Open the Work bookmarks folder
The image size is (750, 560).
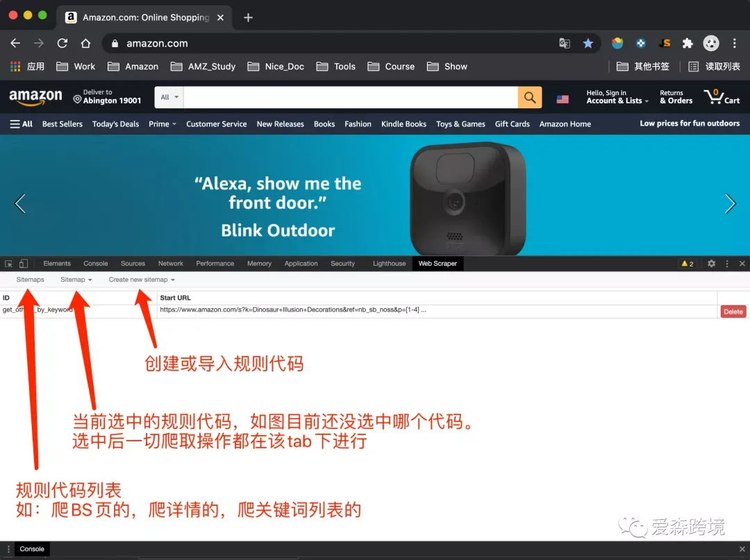point(76,67)
